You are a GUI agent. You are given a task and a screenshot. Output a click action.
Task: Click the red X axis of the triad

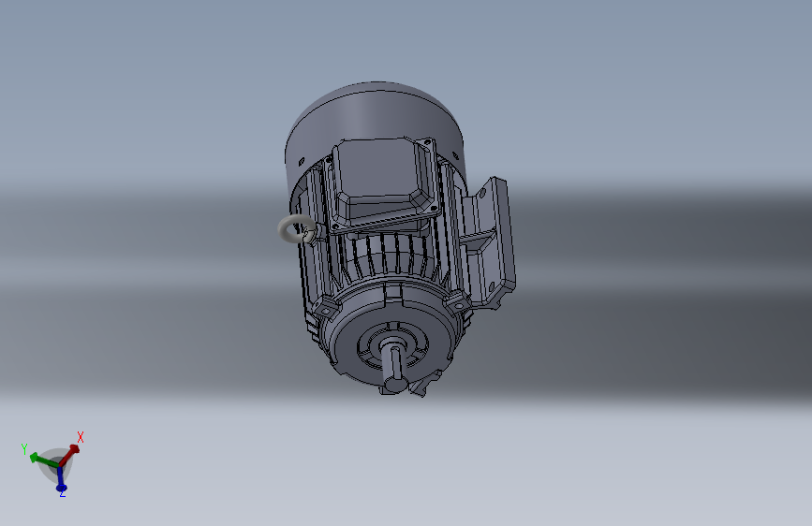69,455
